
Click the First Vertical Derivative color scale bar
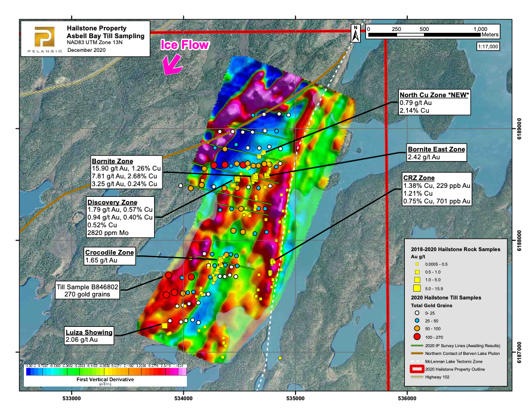point(105,370)
